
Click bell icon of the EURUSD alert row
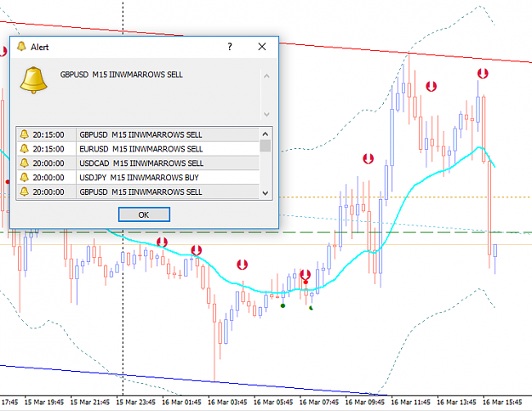pyautogui.click(x=24, y=149)
